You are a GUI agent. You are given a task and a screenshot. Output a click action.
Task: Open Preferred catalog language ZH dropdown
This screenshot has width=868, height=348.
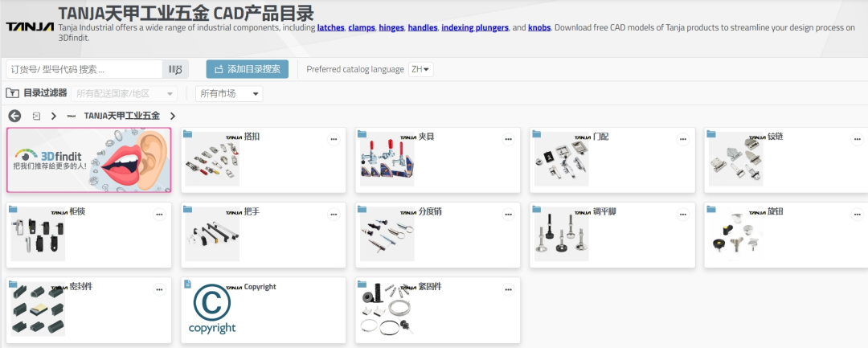coord(420,69)
